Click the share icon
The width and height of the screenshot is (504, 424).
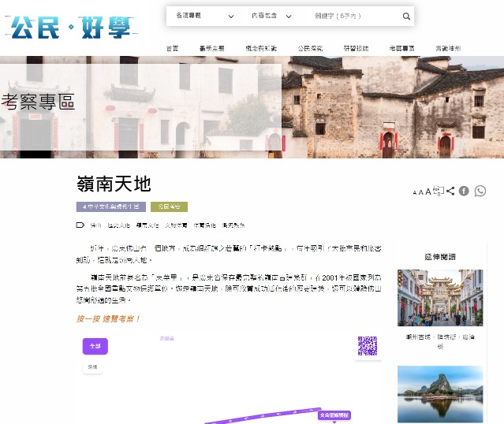click(450, 191)
